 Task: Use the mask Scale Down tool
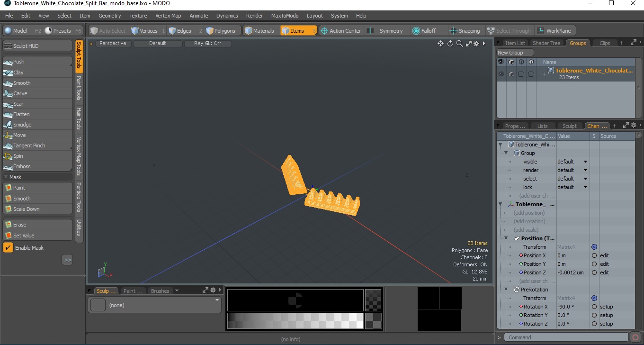[x=37, y=209]
